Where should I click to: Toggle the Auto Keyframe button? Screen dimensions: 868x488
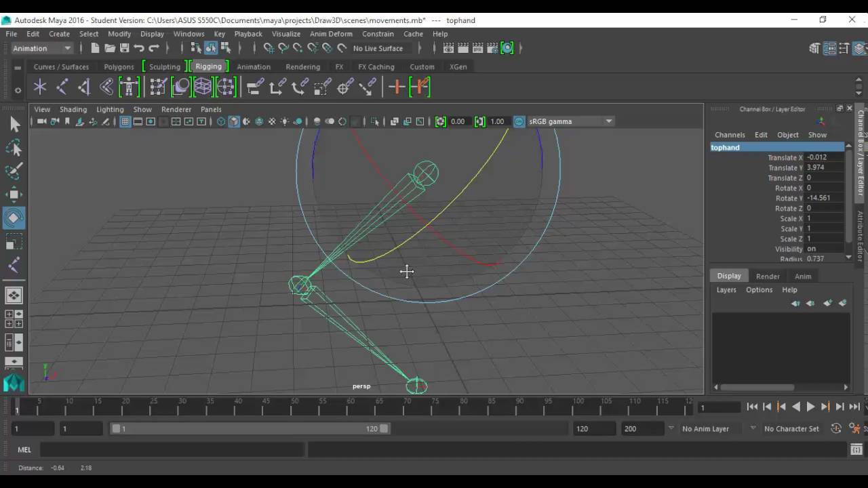pos(836,428)
